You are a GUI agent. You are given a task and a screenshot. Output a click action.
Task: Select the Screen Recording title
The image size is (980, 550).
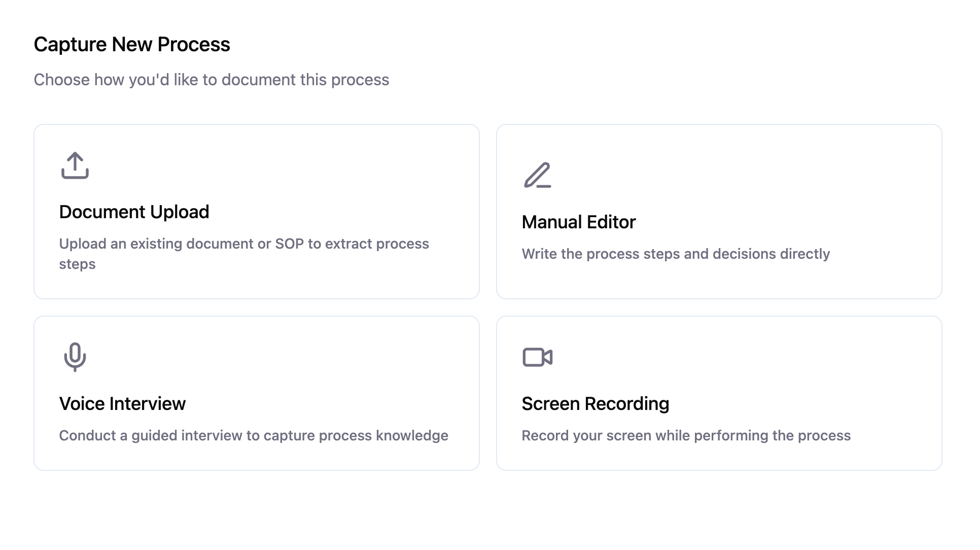595,404
